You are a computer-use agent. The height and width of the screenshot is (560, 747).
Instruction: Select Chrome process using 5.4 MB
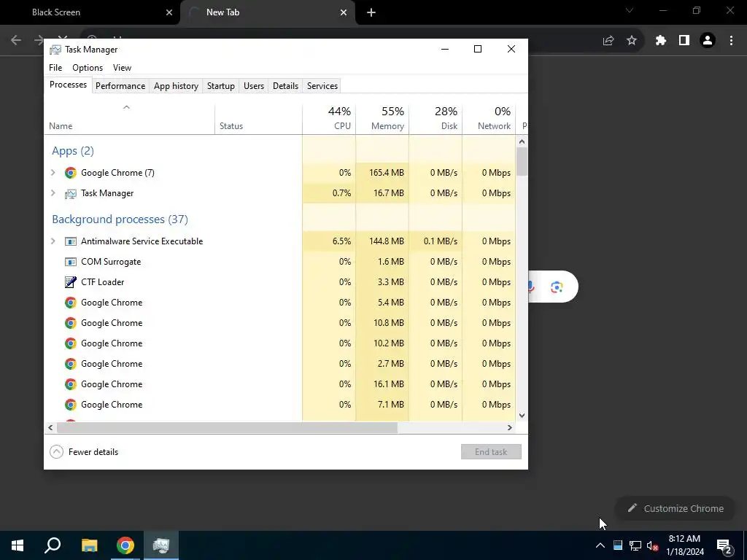[x=279, y=303]
